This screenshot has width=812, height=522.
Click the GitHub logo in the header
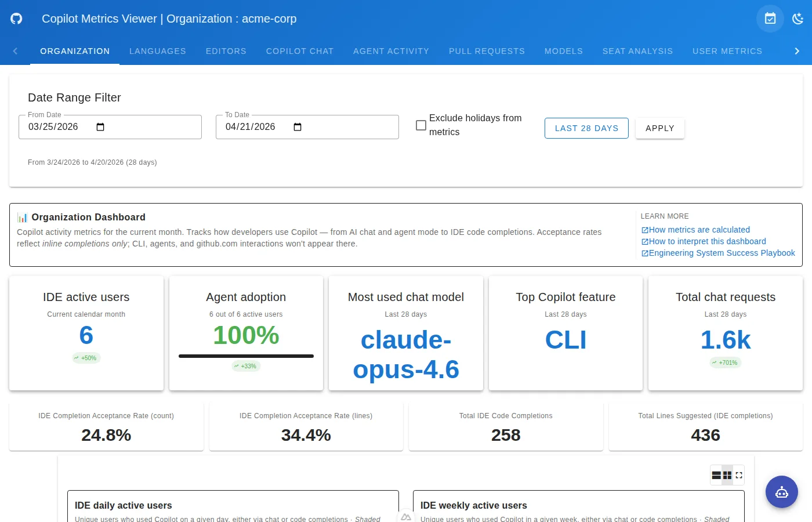[x=16, y=19]
